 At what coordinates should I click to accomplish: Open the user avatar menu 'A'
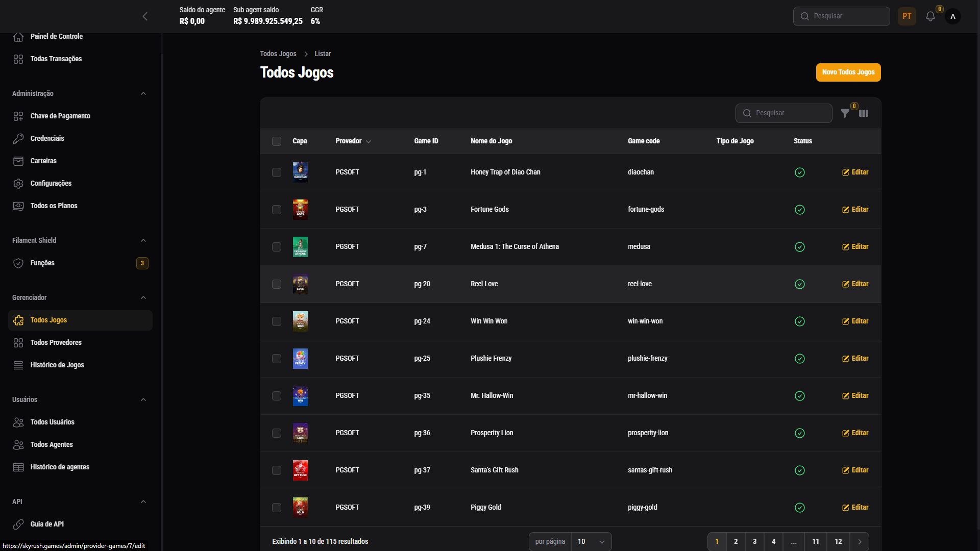coord(952,16)
